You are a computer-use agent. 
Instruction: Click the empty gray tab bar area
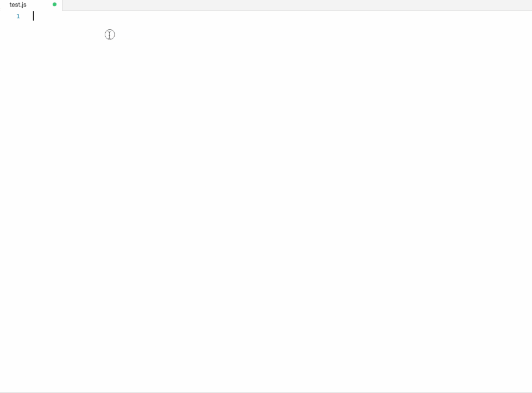pyautogui.click(x=297, y=5)
